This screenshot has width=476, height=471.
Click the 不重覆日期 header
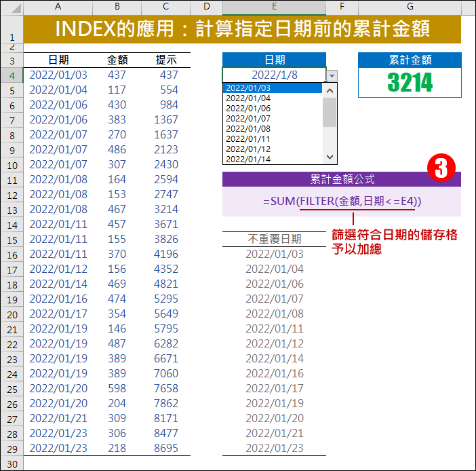[274, 239]
